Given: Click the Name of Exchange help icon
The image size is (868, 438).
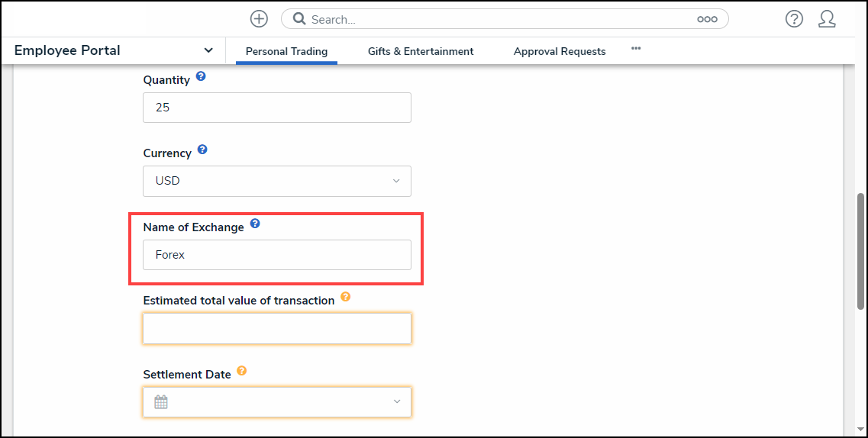Looking at the screenshot, I should coord(255,224).
